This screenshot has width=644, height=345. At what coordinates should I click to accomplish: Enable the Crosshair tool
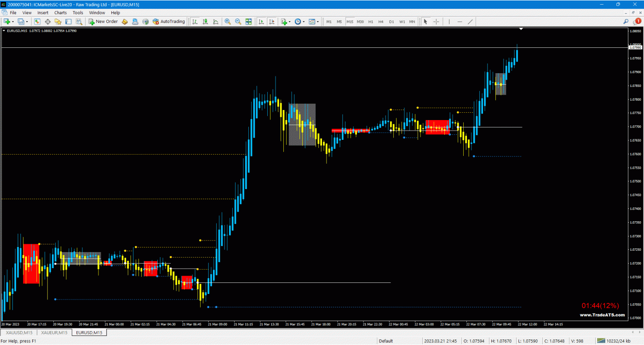436,22
